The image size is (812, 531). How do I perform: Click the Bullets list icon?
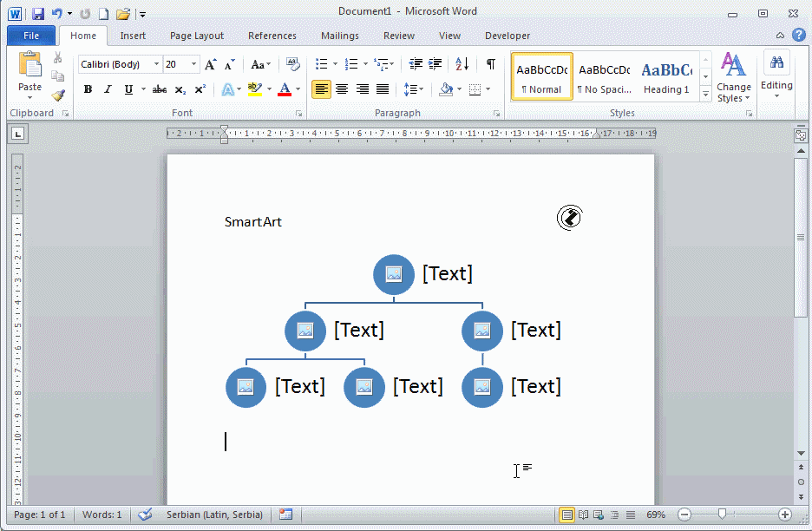click(x=322, y=64)
